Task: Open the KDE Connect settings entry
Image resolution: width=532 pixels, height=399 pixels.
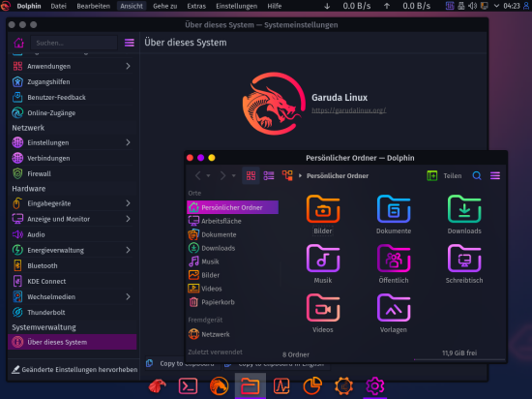Action: pos(72,281)
